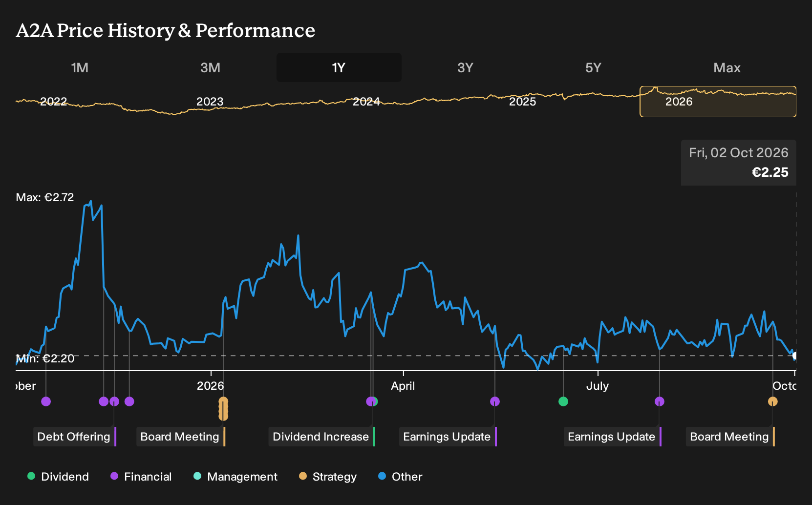Click the highlighted 2026 navigator range box
This screenshot has width=812, height=505.
tap(718, 102)
